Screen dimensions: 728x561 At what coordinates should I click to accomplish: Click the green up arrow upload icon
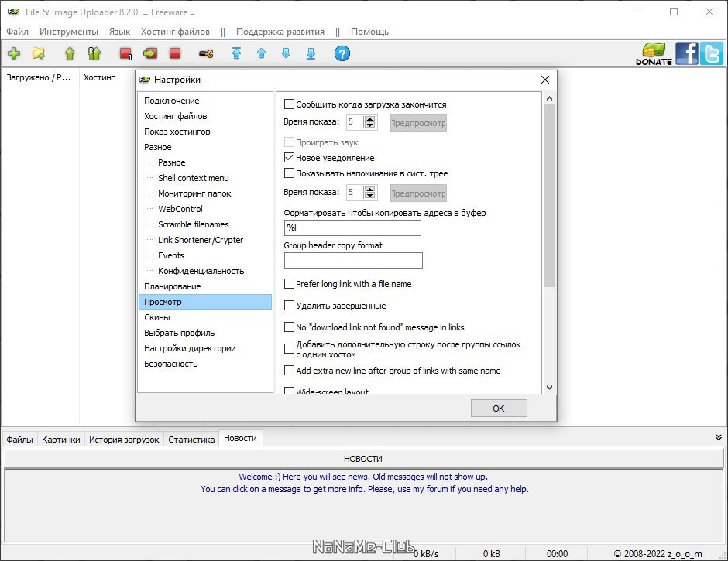[70, 54]
